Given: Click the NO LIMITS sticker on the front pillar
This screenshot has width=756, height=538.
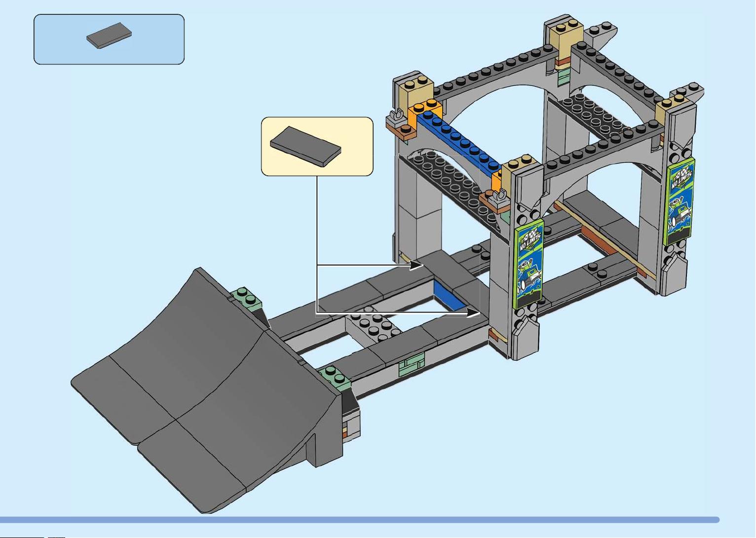Looking at the screenshot, I should tap(529, 265).
